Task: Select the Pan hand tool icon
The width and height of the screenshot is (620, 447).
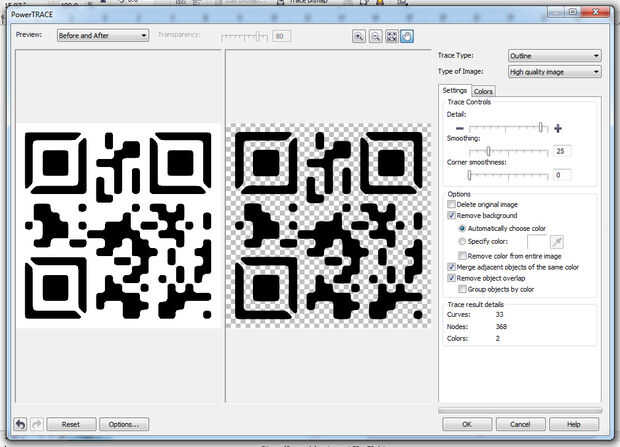Action: click(x=407, y=36)
